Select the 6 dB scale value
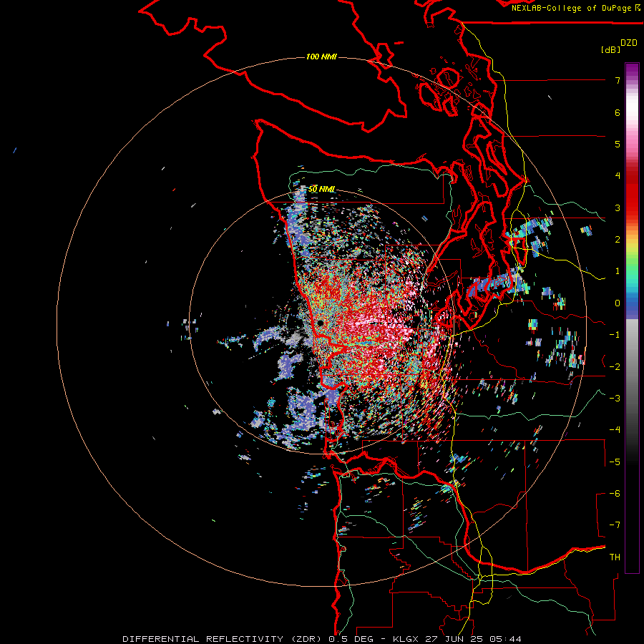Image resolution: width=644 pixels, height=644 pixels. pyautogui.click(x=618, y=112)
